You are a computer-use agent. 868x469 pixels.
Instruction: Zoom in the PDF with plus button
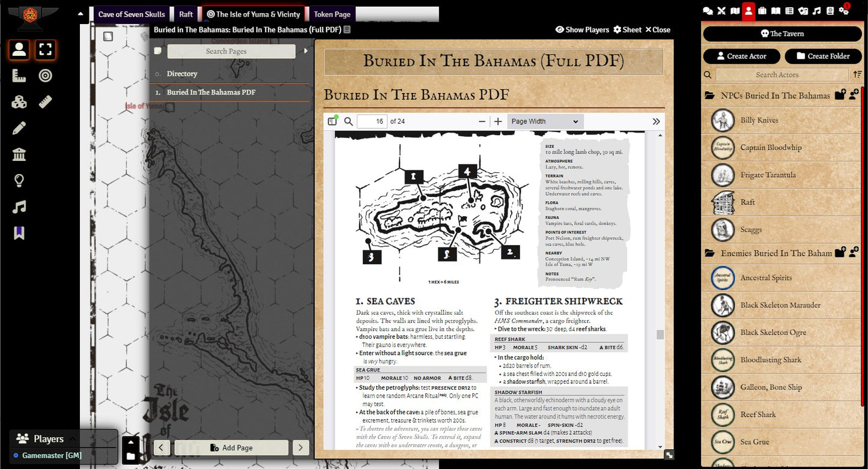pos(497,121)
